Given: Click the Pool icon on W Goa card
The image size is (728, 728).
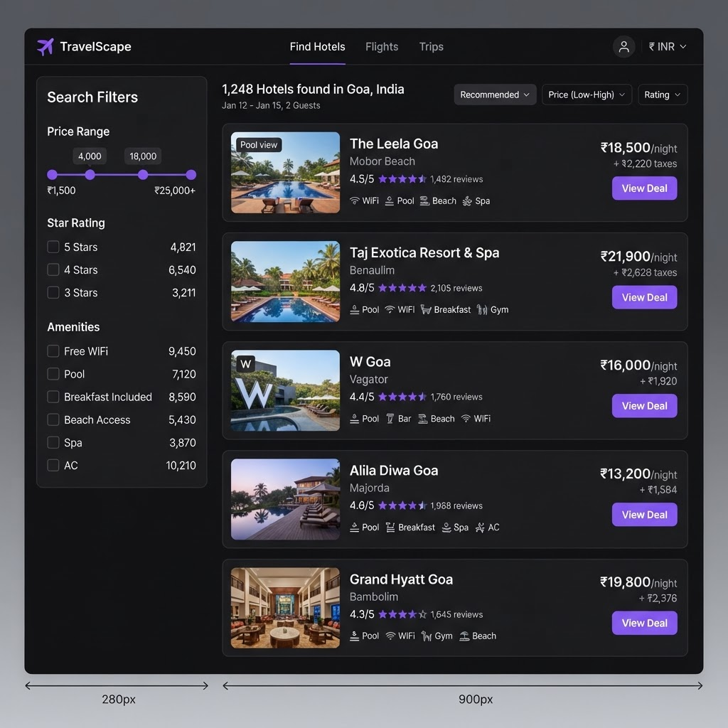Looking at the screenshot, I should 354,418.
